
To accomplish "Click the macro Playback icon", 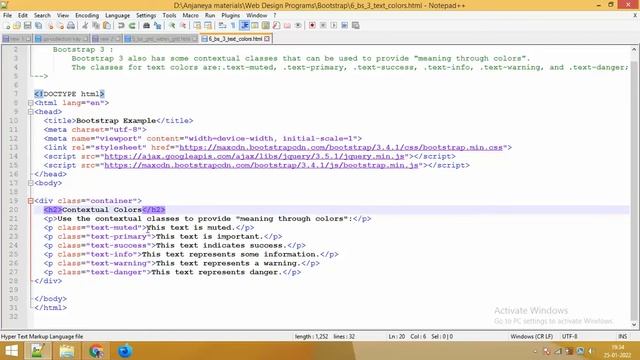I will (x=334, y=26).
